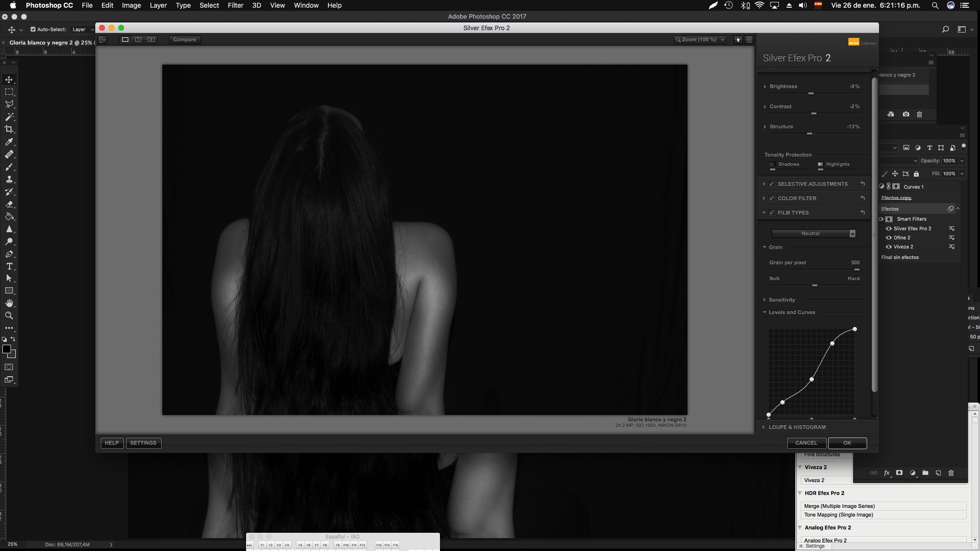Select the Zoom tool in Photoshop toolbar
The image size is (980, 551).
9,315
